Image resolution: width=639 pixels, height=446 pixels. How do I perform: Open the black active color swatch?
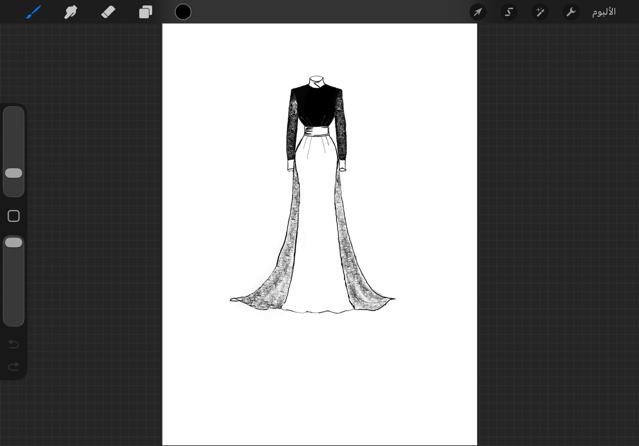(183, 12)
